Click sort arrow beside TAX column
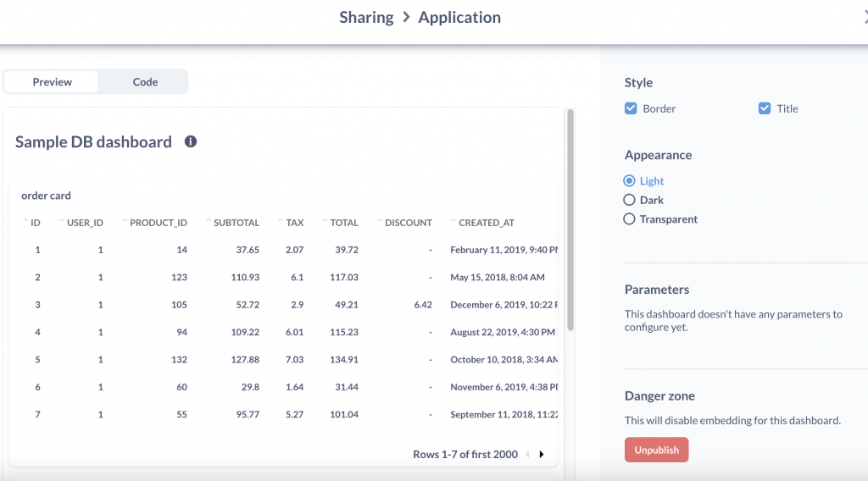This screenshot has width=868, height=481. [281, 221]
